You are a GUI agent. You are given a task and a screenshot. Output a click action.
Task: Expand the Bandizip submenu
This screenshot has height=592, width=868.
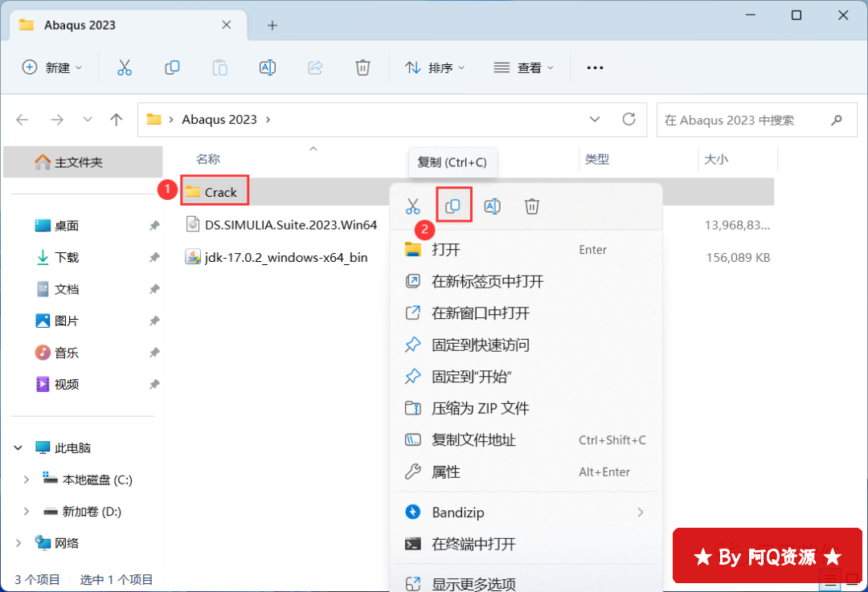pyautogui.click(x=641, y=512)
